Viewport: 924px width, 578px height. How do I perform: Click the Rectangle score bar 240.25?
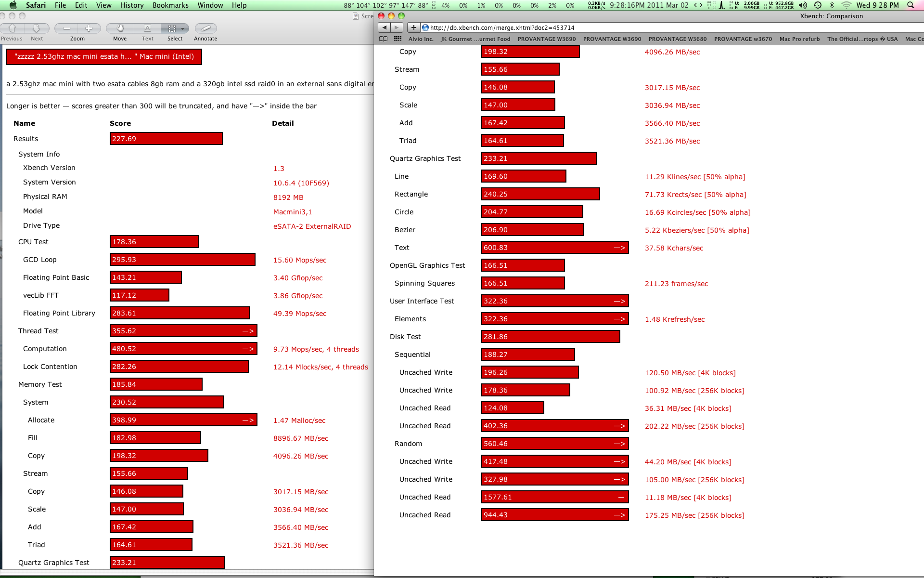540,194
